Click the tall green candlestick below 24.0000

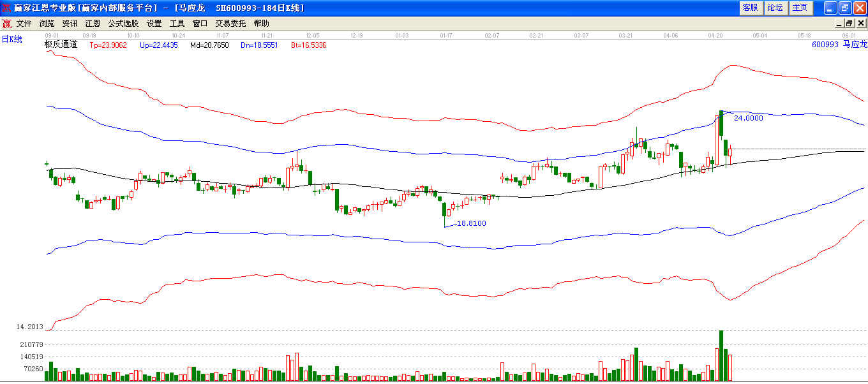[721, 124]
